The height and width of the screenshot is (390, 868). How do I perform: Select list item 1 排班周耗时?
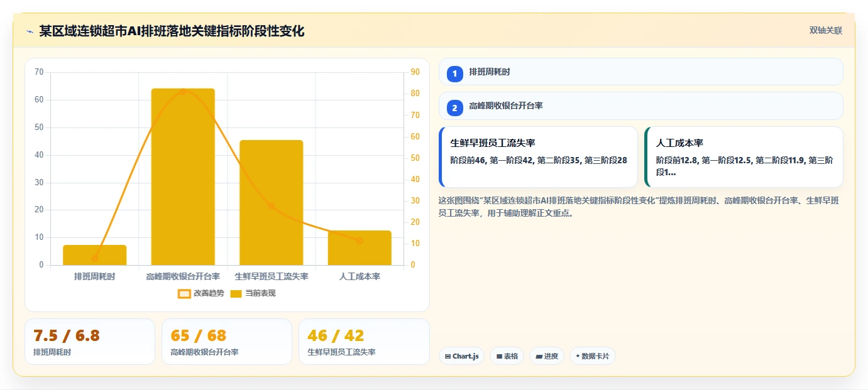[x=640, y=72]
